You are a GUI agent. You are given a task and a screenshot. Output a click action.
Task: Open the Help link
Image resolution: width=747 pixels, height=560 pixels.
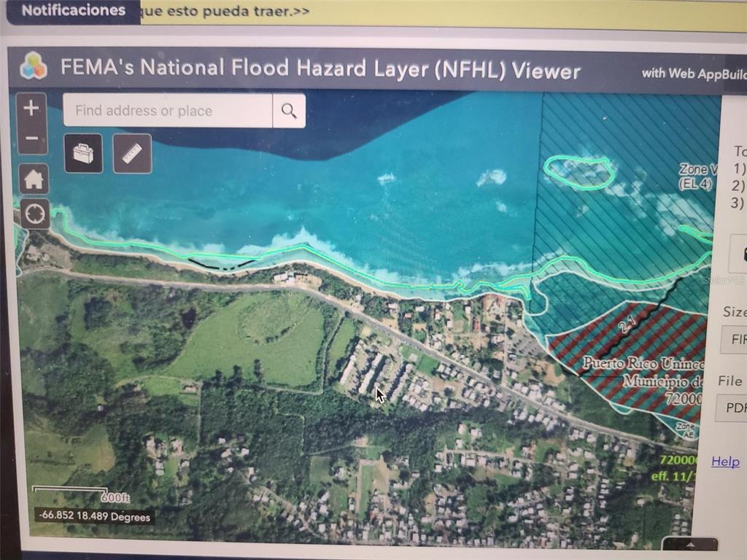[x=725, y=461]
